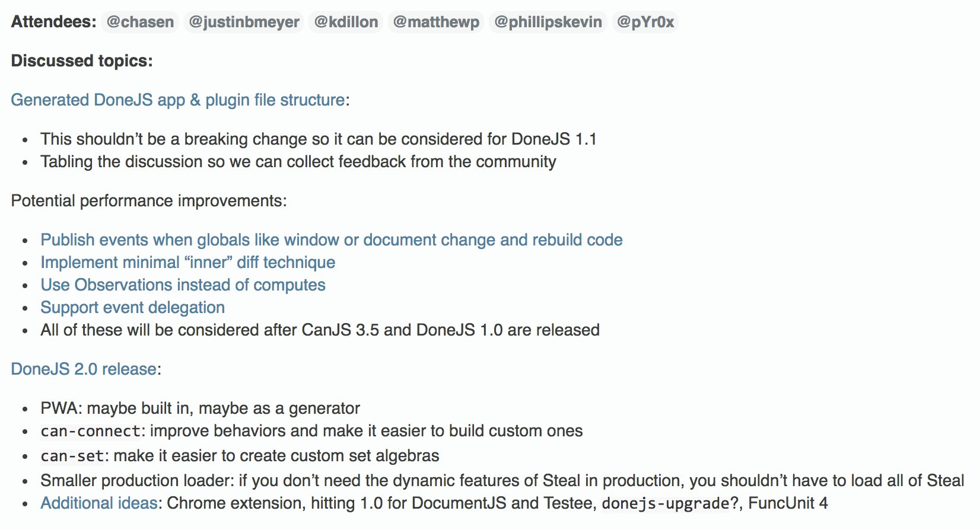
Task: Open the Additional ideas link
Action: (x=99, y=503)
